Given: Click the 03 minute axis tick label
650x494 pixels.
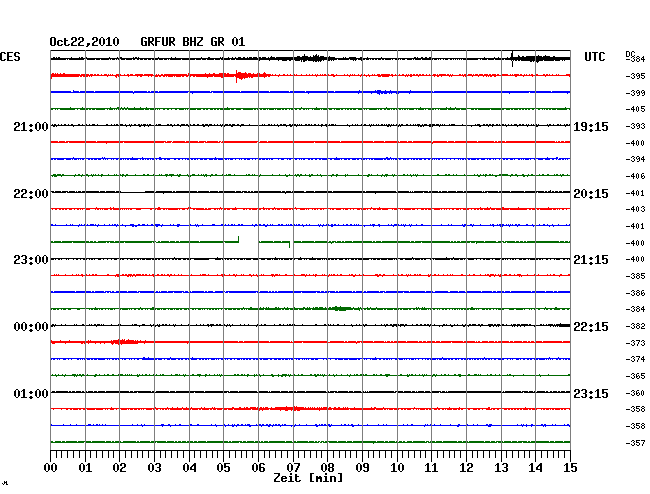Looking at the screenshot, I should pyautogui.click(x=154, y=468).
